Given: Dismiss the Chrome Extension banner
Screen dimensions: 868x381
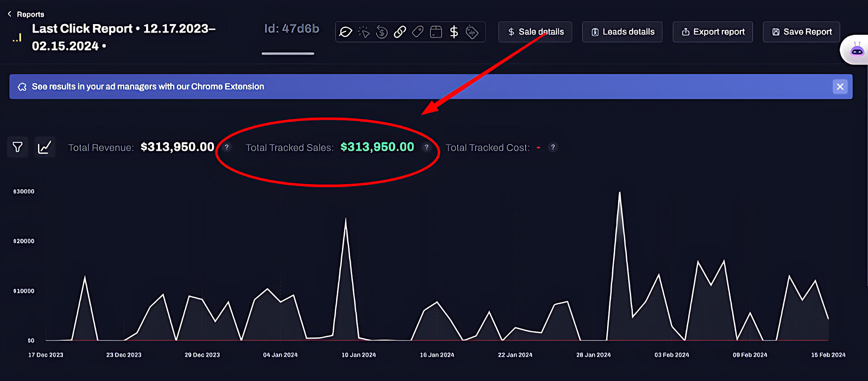Looking at the screenshot, I should (x=840, y=87).
